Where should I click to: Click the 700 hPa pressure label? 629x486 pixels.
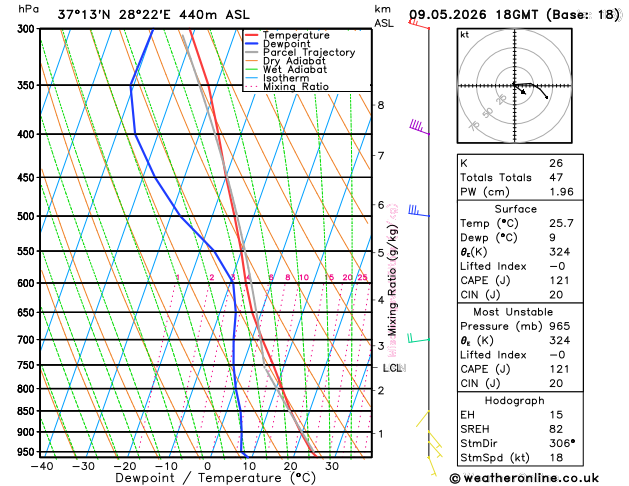click(28, 340)
